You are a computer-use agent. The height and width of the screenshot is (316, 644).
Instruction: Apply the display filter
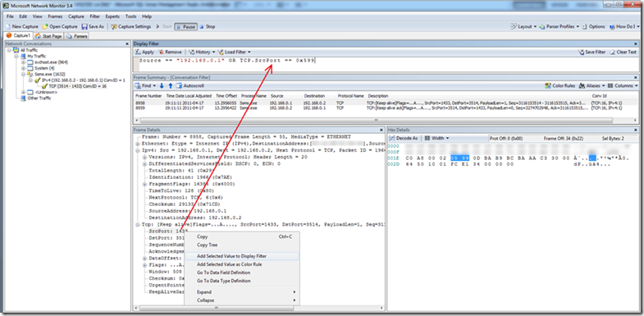click(144, 53)
